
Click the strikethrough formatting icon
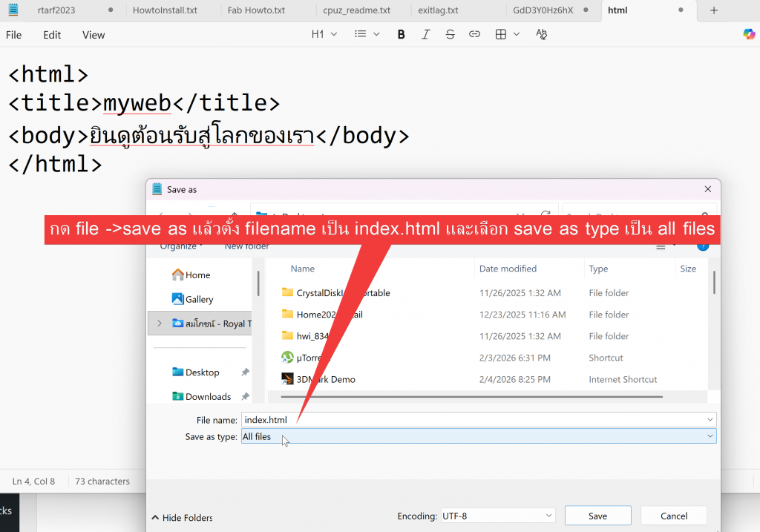point(450,34)
